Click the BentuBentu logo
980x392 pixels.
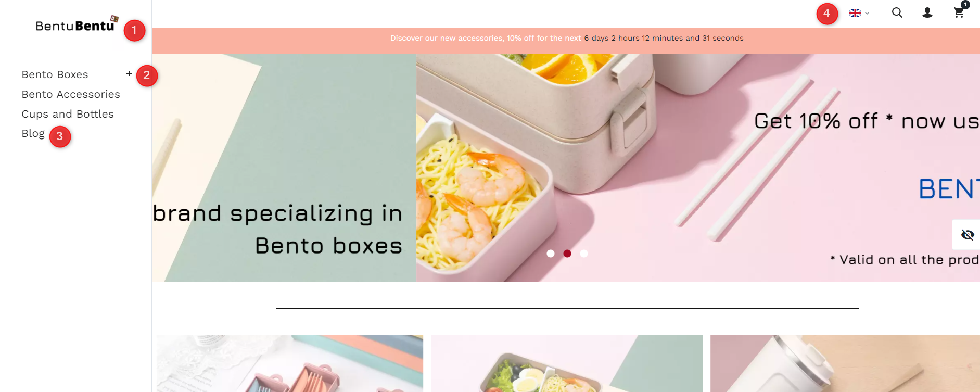click(x=77, y=24)
